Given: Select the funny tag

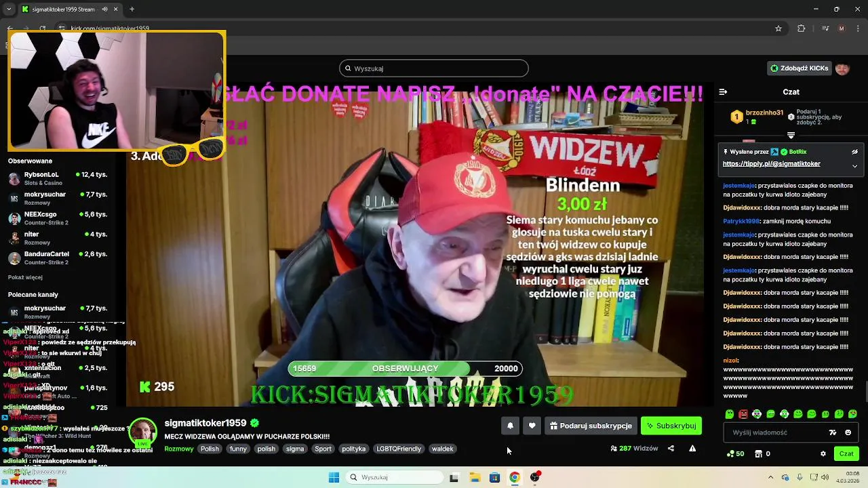Looking at the screenshot, I should pyautogui.click(x=238, y=449).
